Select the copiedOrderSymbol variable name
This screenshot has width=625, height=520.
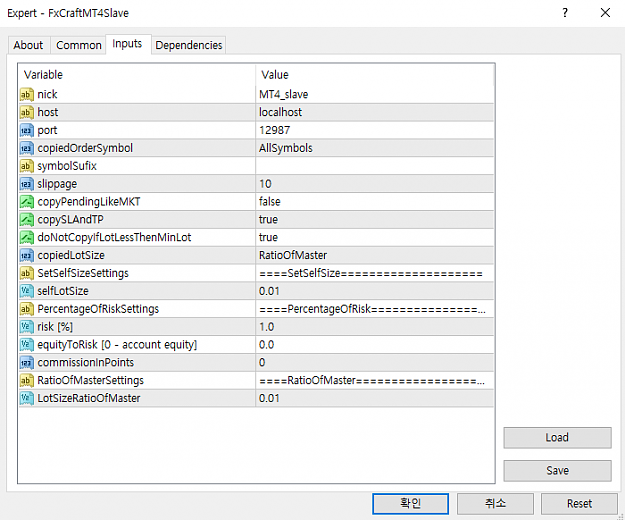click(x=85, y=148)
